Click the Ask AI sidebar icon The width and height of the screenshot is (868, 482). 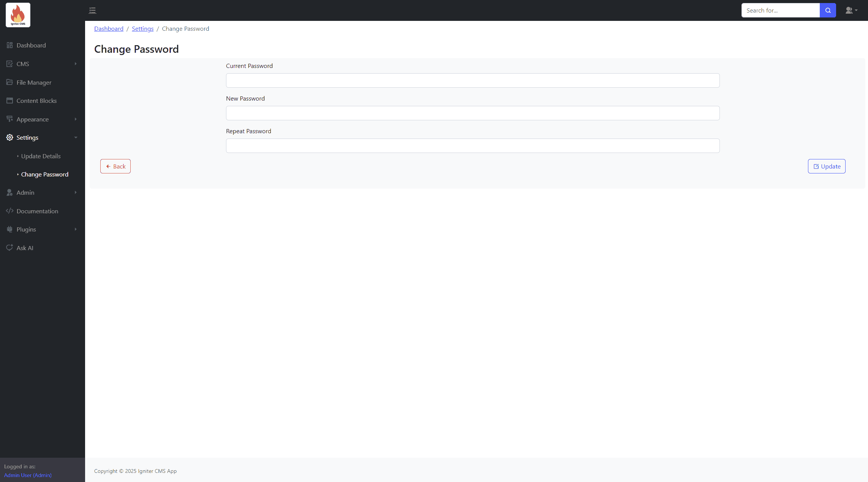[9, 248]
